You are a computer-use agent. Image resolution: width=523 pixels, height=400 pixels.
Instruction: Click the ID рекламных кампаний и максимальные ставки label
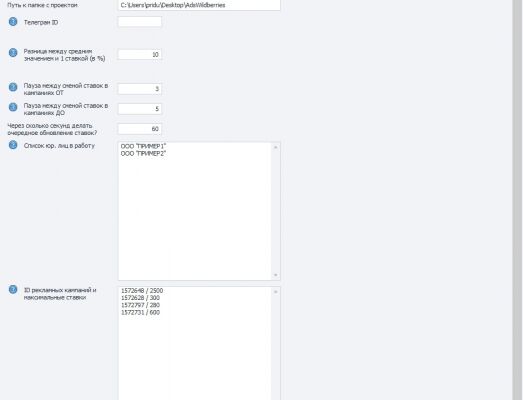[60, 294]
